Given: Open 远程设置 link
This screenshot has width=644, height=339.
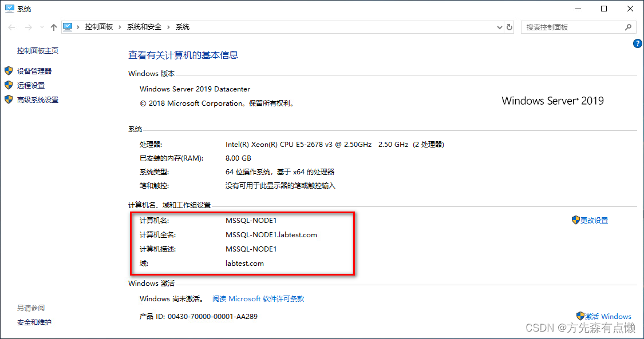Looking at the screenshot, I should tap(31, 85).
